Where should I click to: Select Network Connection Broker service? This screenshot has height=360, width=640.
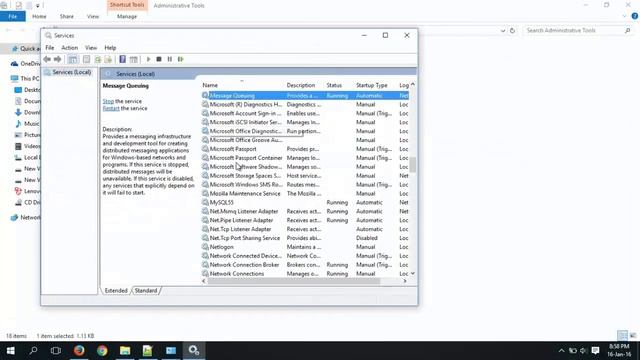pos(305,265)
